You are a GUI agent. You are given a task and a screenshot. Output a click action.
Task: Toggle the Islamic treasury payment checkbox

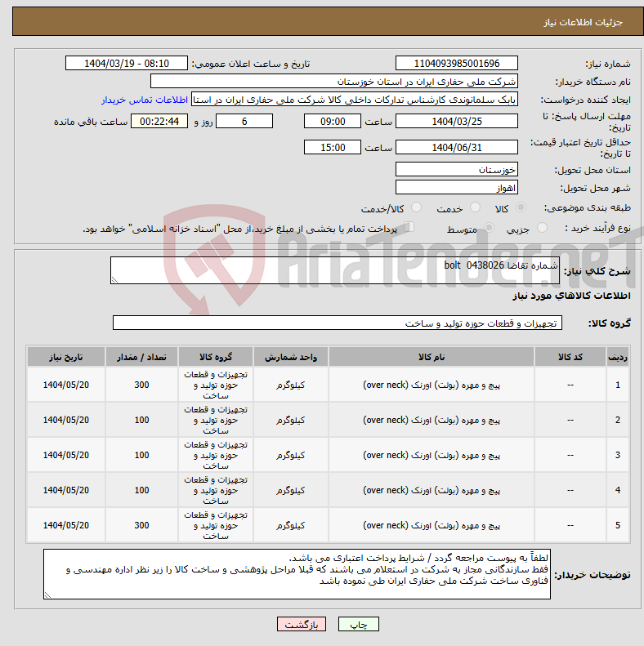click(409, 227)
